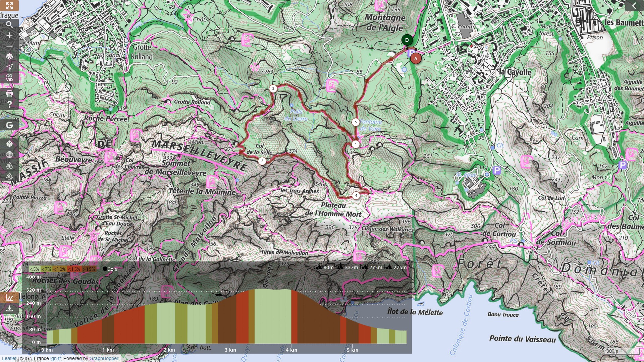Open the GraphHopper link
644x362 pixels.
click(104, 358)
